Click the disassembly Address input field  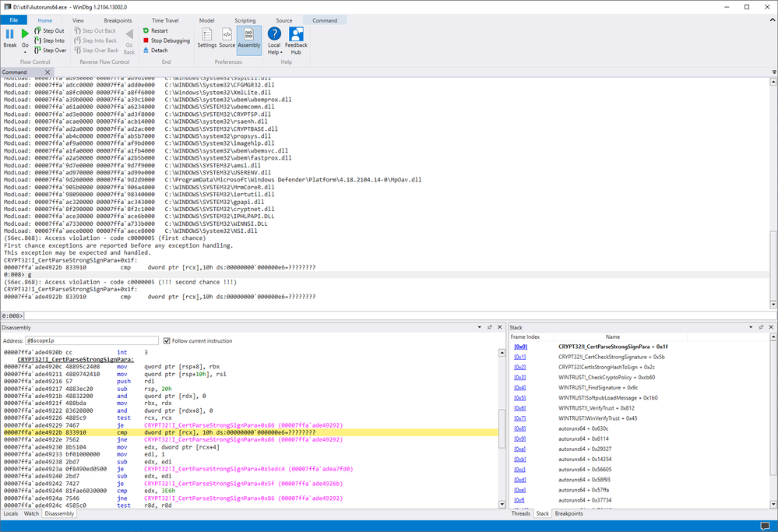point(92,341)
